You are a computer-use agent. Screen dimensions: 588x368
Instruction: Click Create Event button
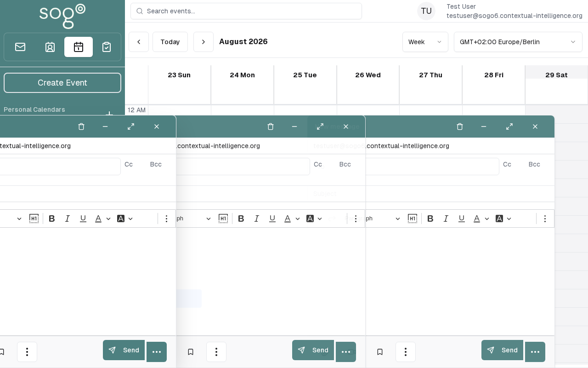62,83
